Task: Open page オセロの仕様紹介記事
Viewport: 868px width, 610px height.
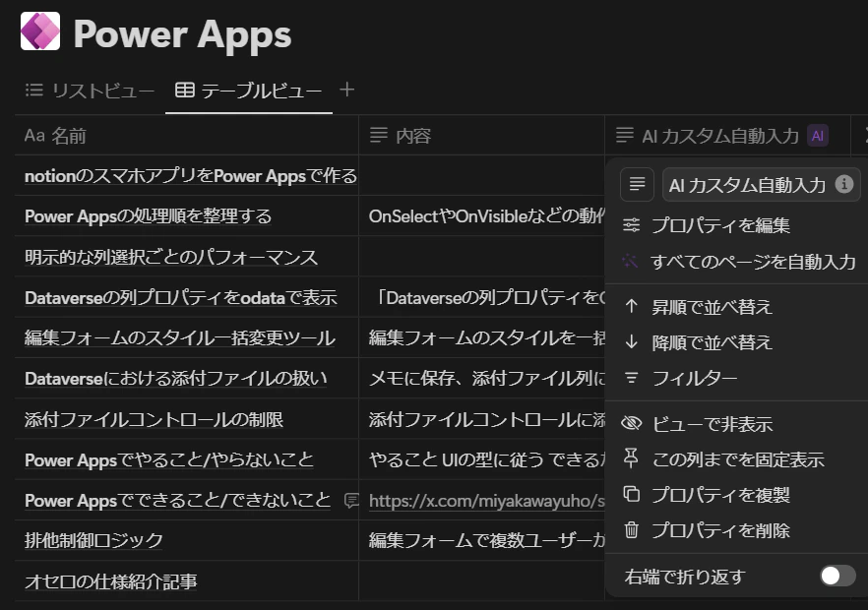Action: click(x=110, y=581)
